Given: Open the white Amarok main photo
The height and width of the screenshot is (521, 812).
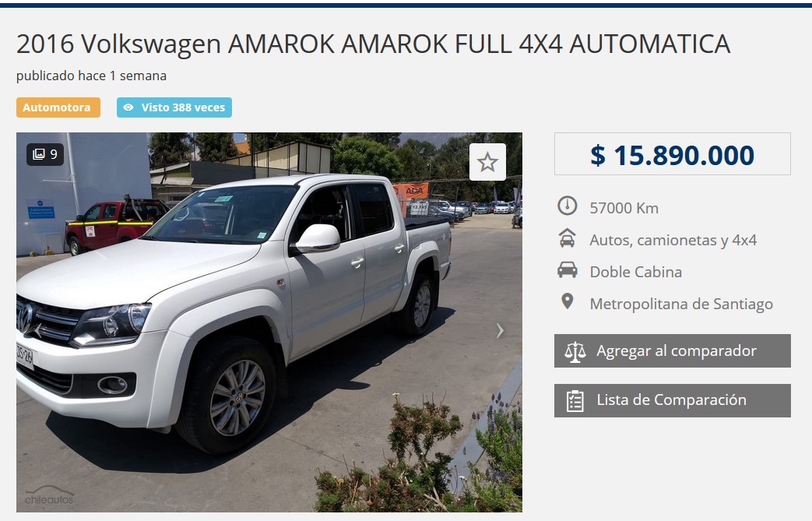Looking at the screenshot, I should (269, 322).
